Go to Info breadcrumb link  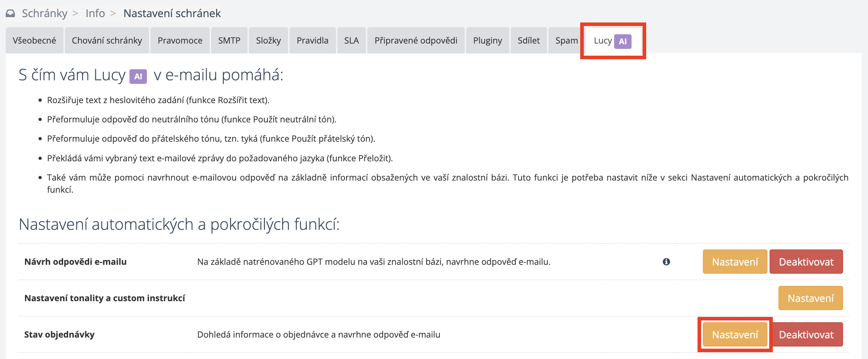(95, 14)
